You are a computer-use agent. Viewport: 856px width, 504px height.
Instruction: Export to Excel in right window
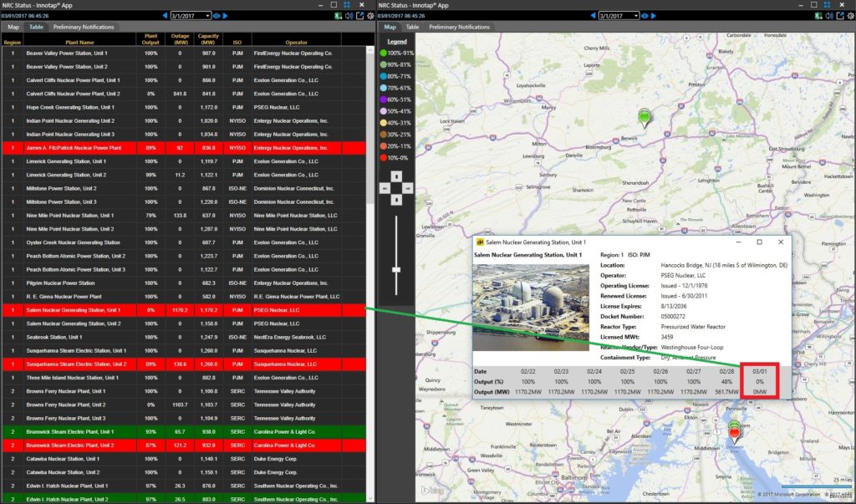(819, 16)
